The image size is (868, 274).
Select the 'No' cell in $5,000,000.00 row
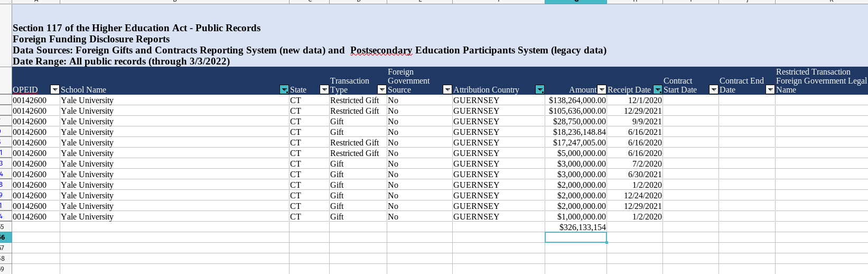point(419,153)
